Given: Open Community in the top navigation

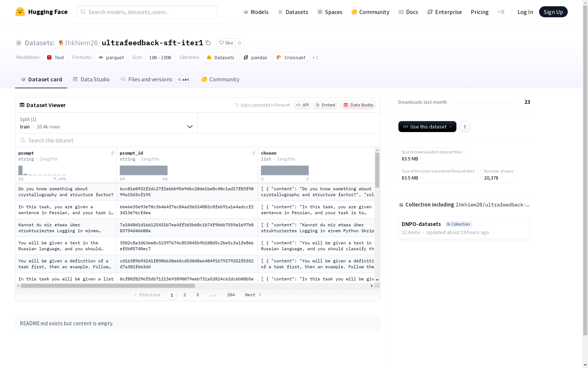Looking at the screenshot, I should (370, 12).
